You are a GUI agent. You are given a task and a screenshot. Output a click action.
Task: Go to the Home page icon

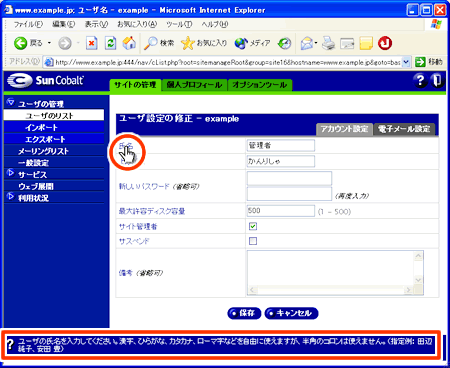pyautogui.click(x=129, y=43)
